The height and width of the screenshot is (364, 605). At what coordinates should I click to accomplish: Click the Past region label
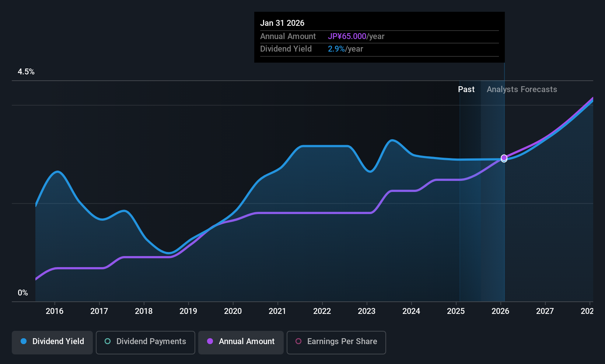[466, 90]
